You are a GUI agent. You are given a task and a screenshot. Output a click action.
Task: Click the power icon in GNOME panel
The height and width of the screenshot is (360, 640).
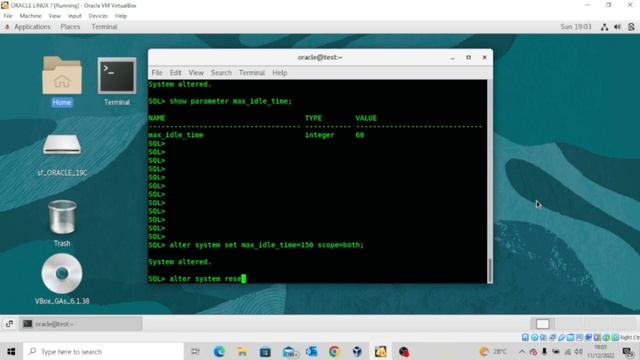631,27
